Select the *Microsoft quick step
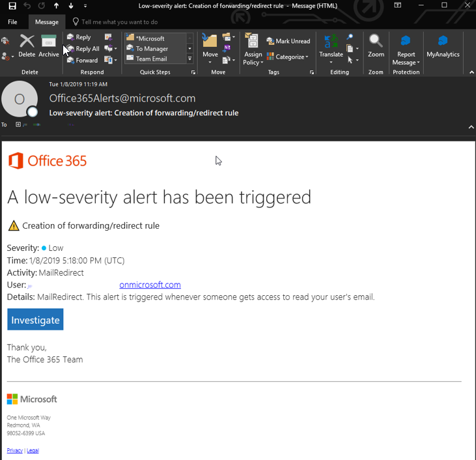476x460 pixels. coord(155,38)
